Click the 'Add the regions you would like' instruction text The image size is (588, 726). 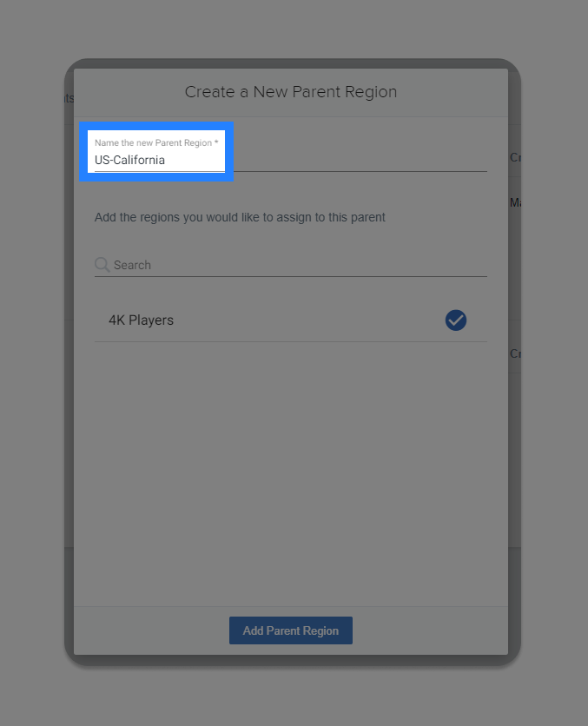pyautogui.click(x=240, y=217)
